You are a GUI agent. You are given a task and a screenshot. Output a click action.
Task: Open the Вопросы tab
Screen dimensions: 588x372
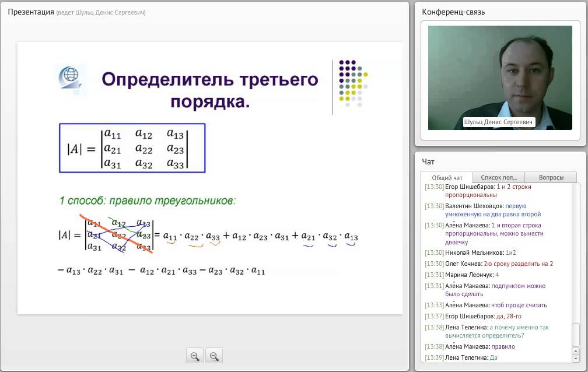point(551,177)
